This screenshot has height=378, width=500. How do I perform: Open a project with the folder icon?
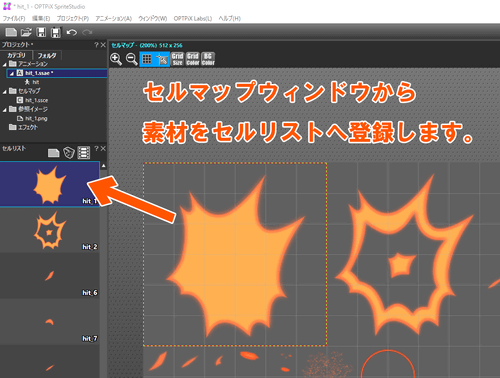tap(26, 32)
